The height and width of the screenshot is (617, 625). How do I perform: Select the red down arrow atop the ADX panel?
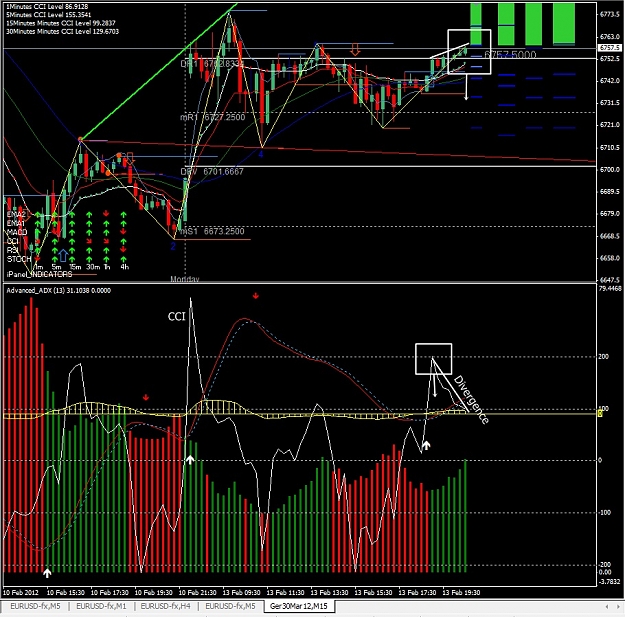click(256, 296)
